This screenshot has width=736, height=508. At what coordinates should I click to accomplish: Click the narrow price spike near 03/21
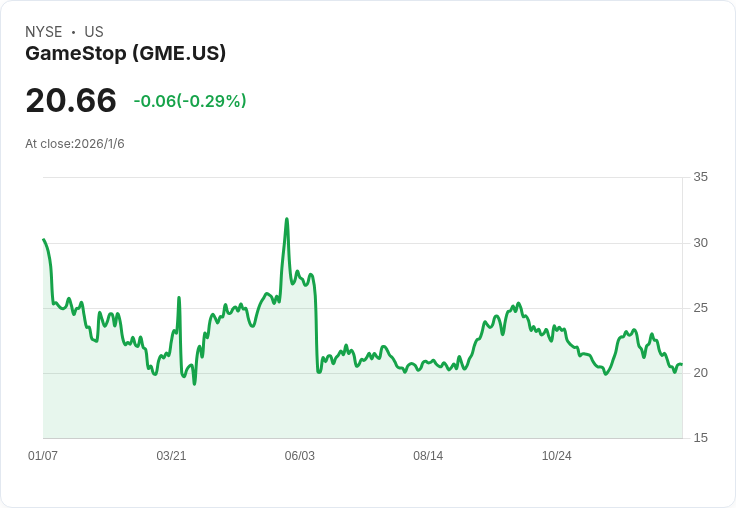click(179, 298)
